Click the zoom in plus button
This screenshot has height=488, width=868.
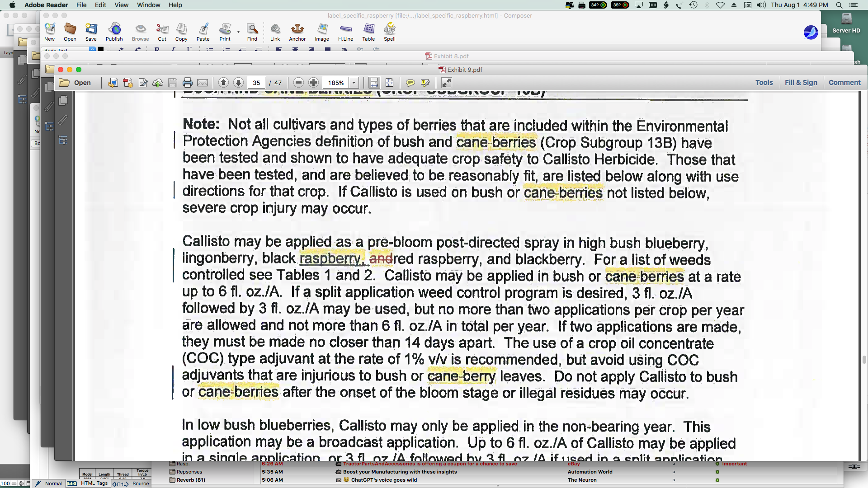click(x=313, y=83)
